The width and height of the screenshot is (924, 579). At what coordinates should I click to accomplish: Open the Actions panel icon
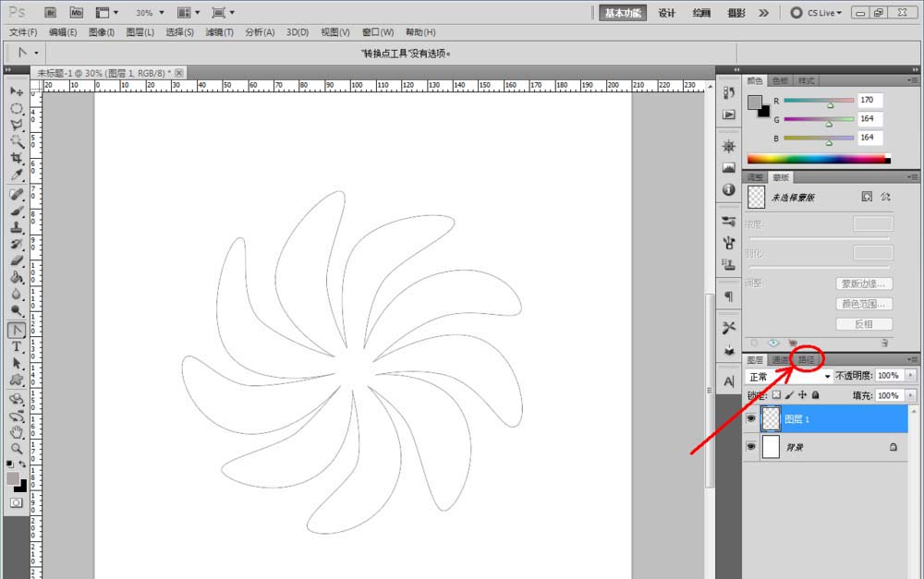pos(729,115)
